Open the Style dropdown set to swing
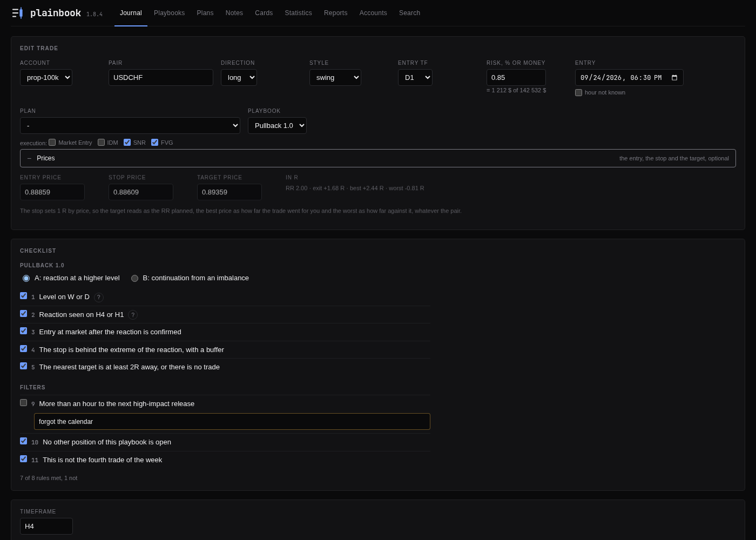Screen dimensions: 756x540 click(x=335, y=78)
